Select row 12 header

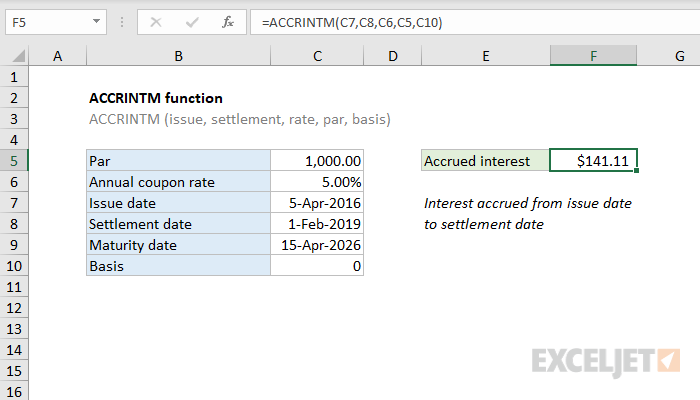[x=14, y=308]
